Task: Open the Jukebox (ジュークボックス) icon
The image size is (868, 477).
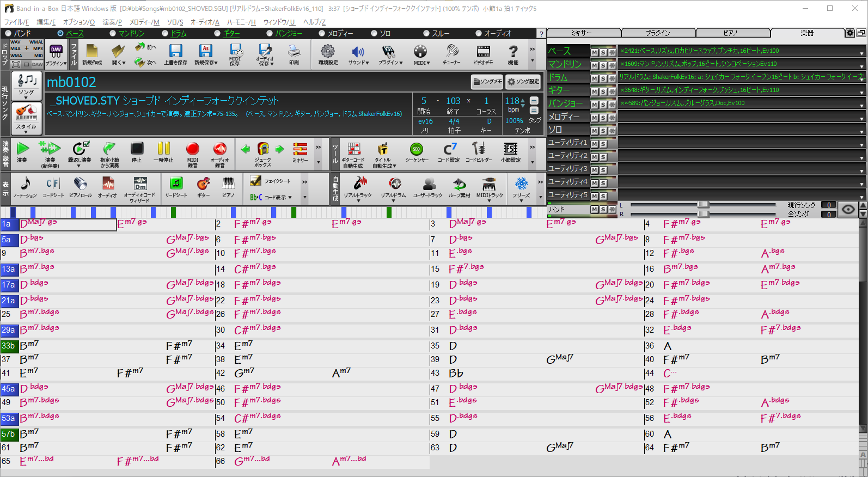Action: (x=263, y=152)
